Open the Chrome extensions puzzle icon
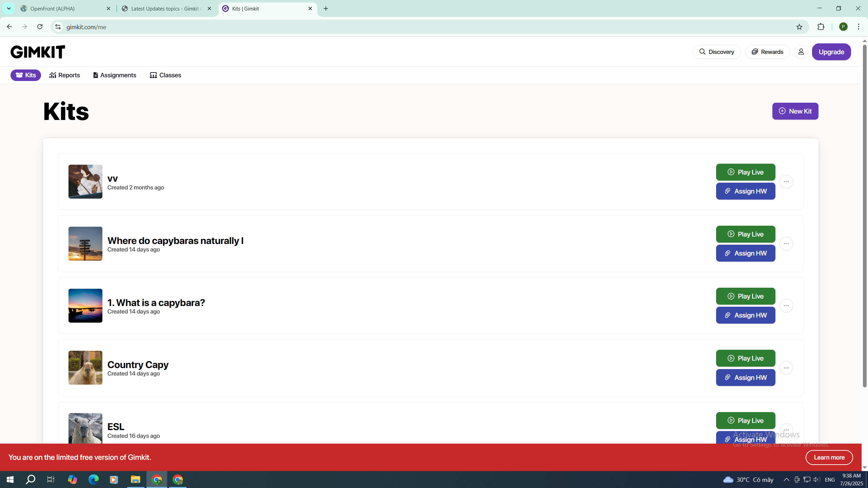The image size is (868, 488). coord(821,27)
